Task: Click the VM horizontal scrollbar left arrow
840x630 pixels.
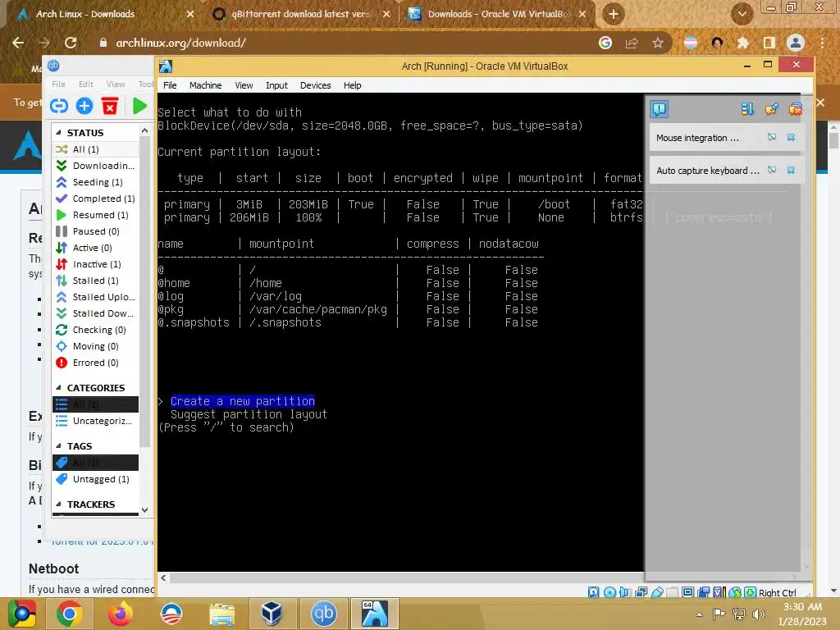Action: point(164,577)
